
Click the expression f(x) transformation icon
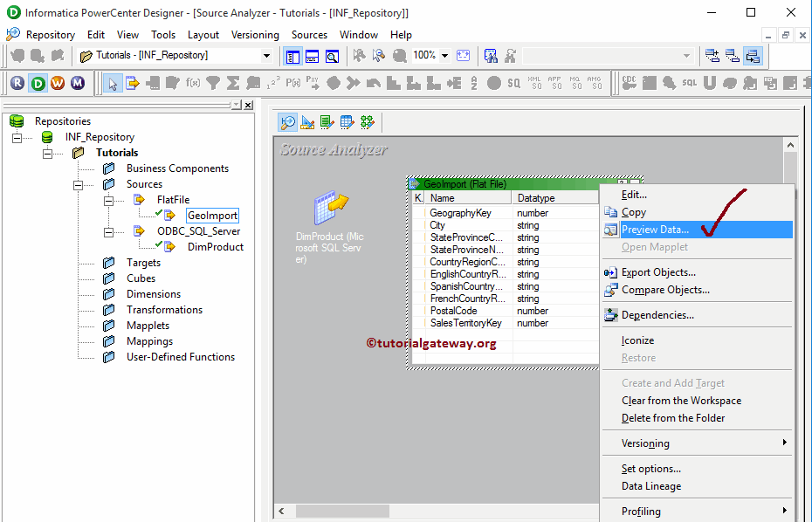point(193,83)
